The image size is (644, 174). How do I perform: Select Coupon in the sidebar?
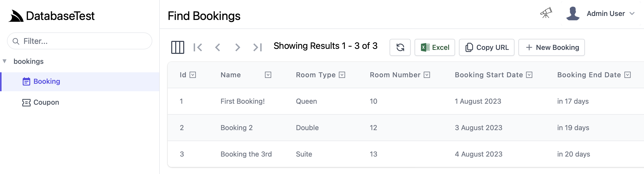(40, 102)
